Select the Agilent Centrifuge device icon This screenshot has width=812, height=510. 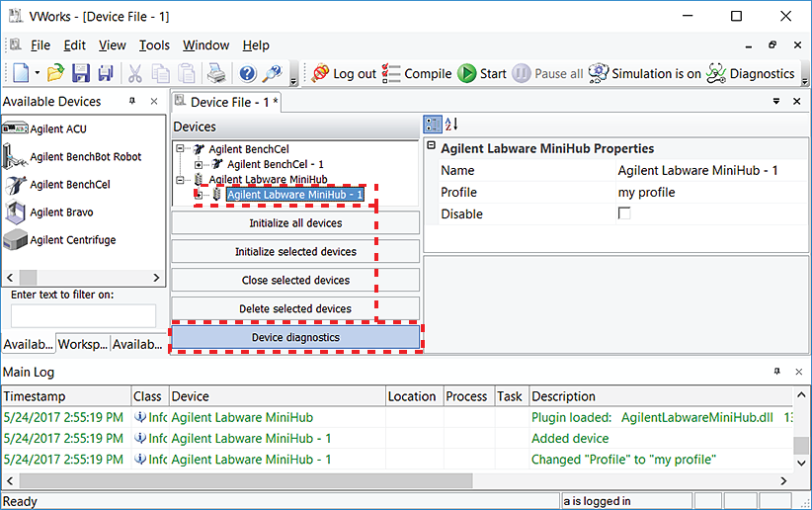(x=15, y=240)
